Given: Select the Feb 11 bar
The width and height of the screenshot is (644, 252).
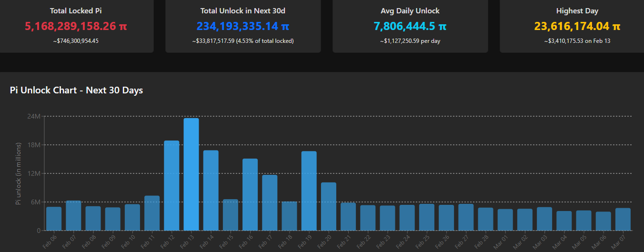Looking at the screenshot, I should pos(152,213).
